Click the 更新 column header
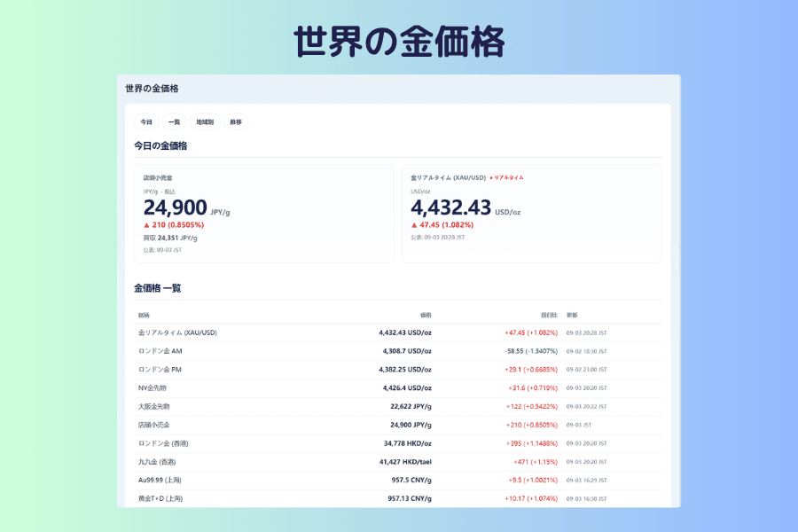 (572, 315)
